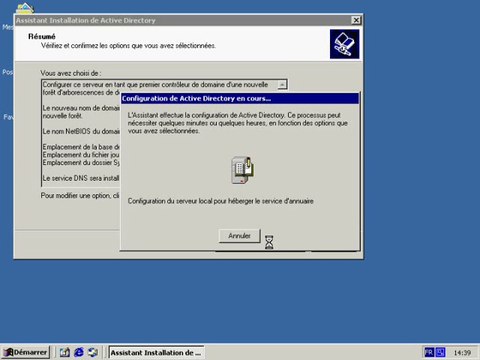This screenshot has height=360, width=480.
Task: Show the desktop from Quick Launch
Action: tap(65, 352)
